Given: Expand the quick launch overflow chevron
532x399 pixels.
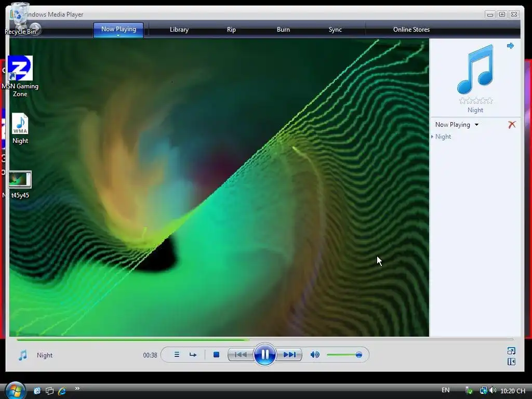Looking at the screenshot, I should point(77,388).
